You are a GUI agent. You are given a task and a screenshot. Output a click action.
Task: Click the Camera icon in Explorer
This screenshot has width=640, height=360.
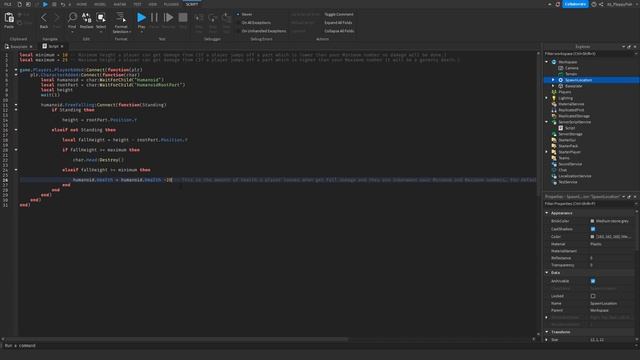coord(561,68)
